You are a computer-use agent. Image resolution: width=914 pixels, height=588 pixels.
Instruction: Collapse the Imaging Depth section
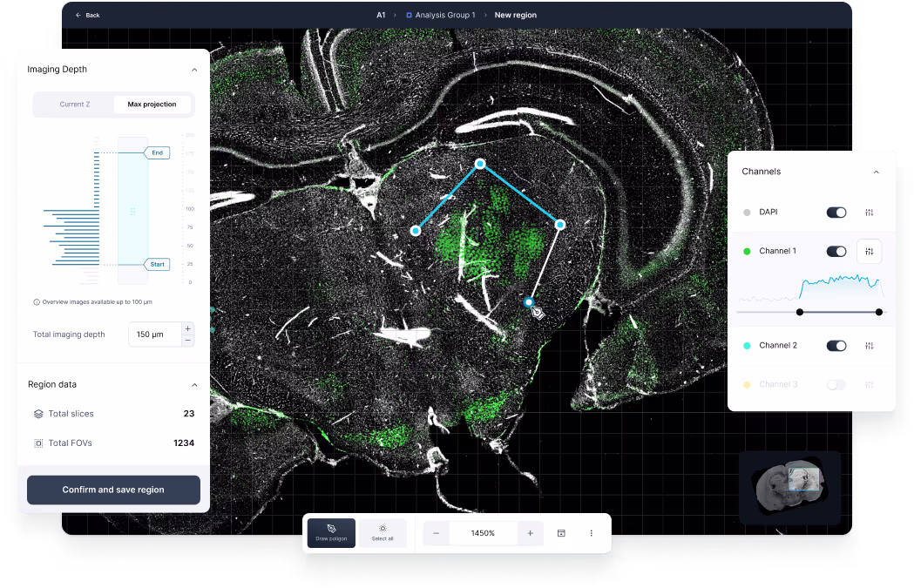[194, 70]
